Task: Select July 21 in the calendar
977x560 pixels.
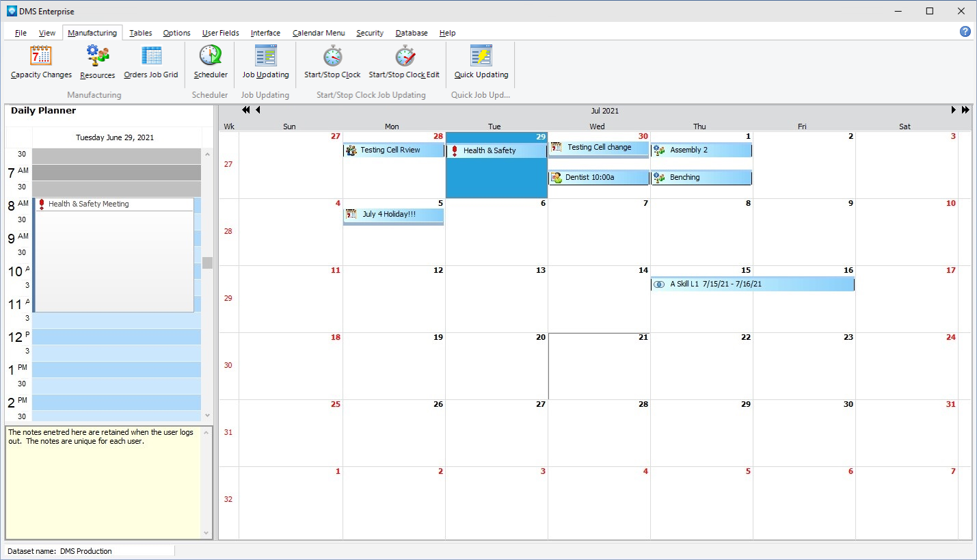Action: (x=599, y=366)
